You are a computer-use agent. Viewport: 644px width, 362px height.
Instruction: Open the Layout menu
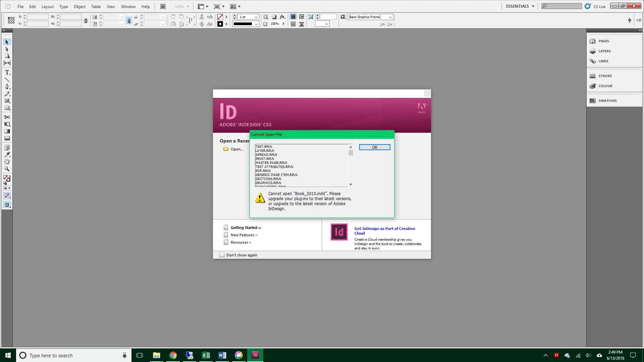point(47,7)
